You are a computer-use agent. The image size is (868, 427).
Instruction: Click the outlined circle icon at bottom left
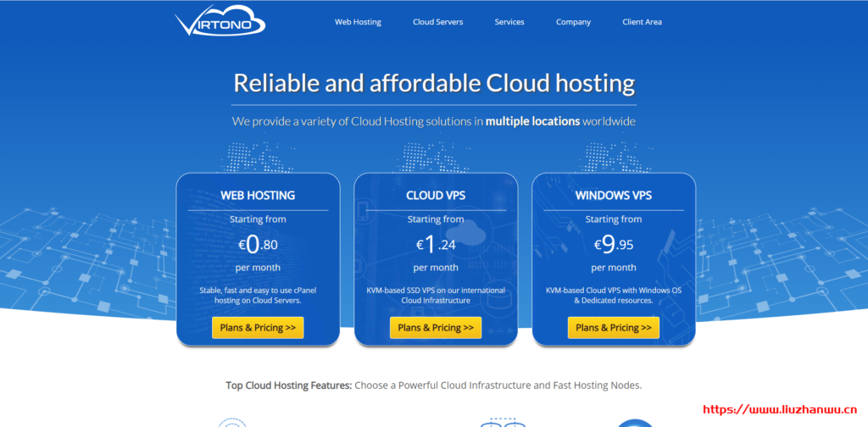231,423
